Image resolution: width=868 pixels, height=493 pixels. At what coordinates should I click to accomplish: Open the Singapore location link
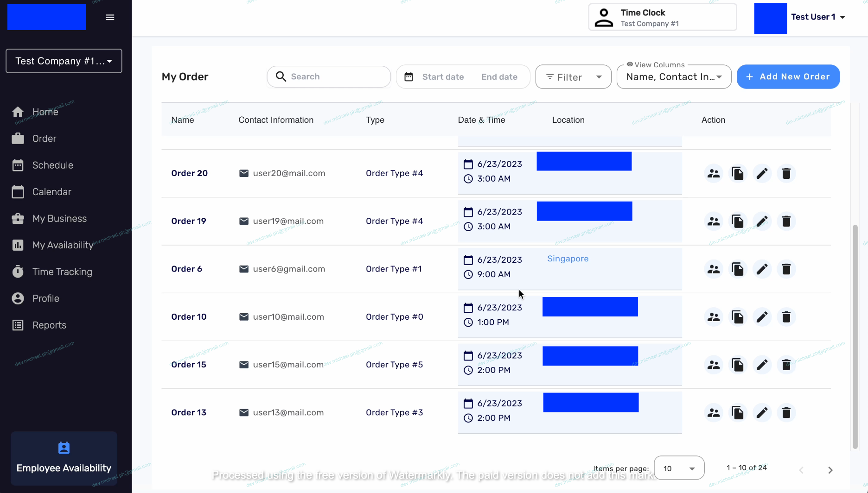click(x=568, y=259)
